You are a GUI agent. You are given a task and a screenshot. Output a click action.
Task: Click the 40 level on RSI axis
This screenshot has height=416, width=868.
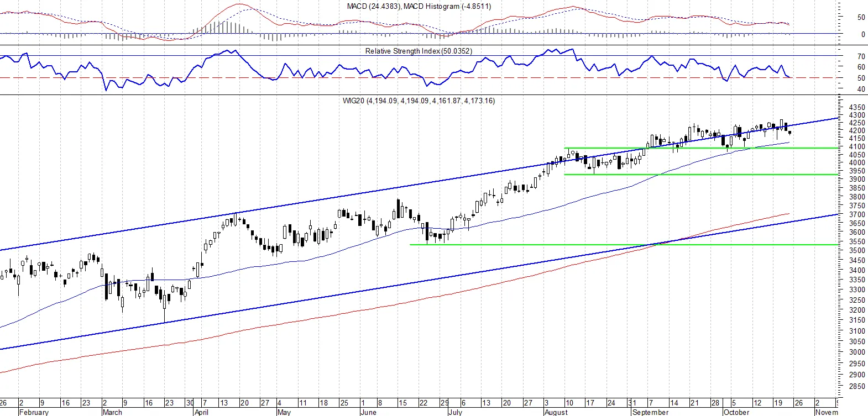click(861, 89)
